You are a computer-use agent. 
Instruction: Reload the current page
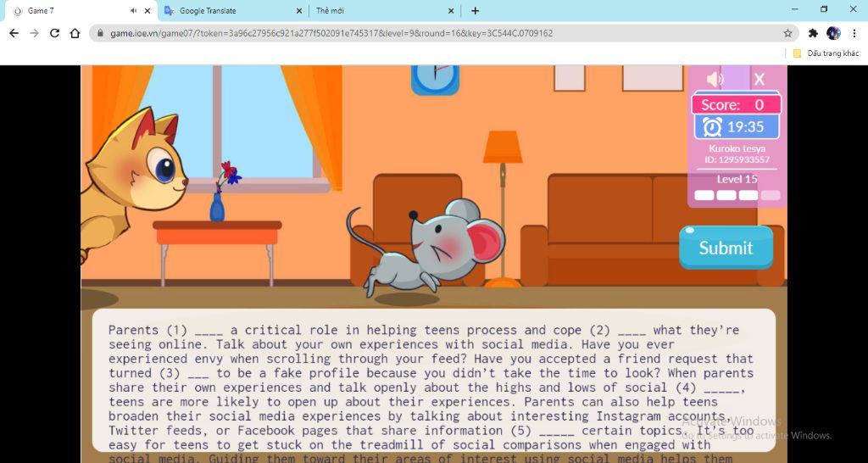pyautogui.click(x=54, y=33)
